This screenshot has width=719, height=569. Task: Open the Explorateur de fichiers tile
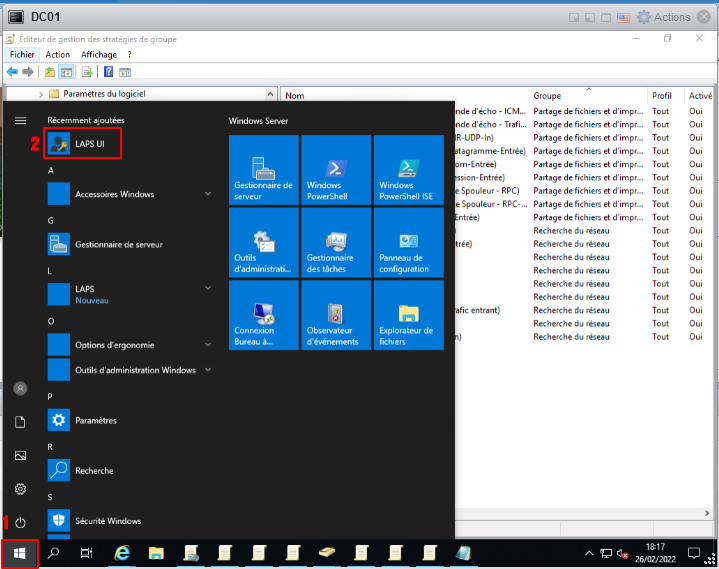[x=408, y=314]
